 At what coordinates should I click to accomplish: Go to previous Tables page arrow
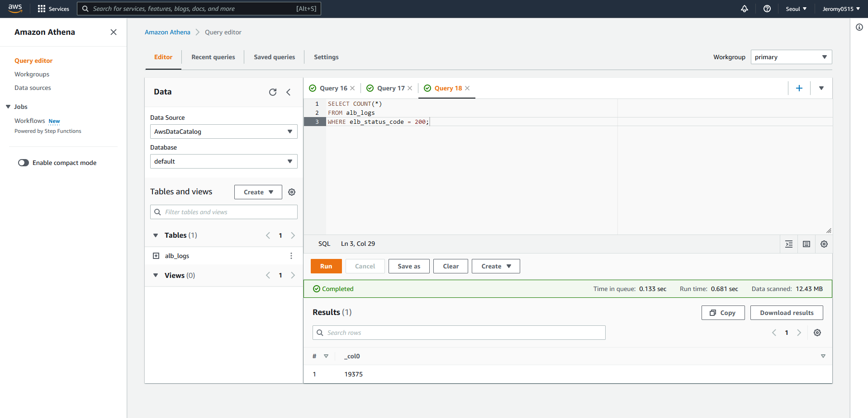[x=268, y=235]
